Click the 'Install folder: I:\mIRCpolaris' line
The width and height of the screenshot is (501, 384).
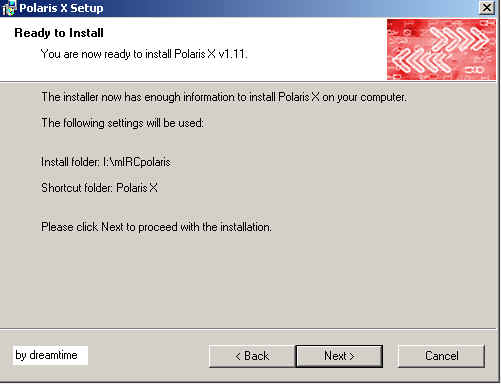(x=106, y=162)
